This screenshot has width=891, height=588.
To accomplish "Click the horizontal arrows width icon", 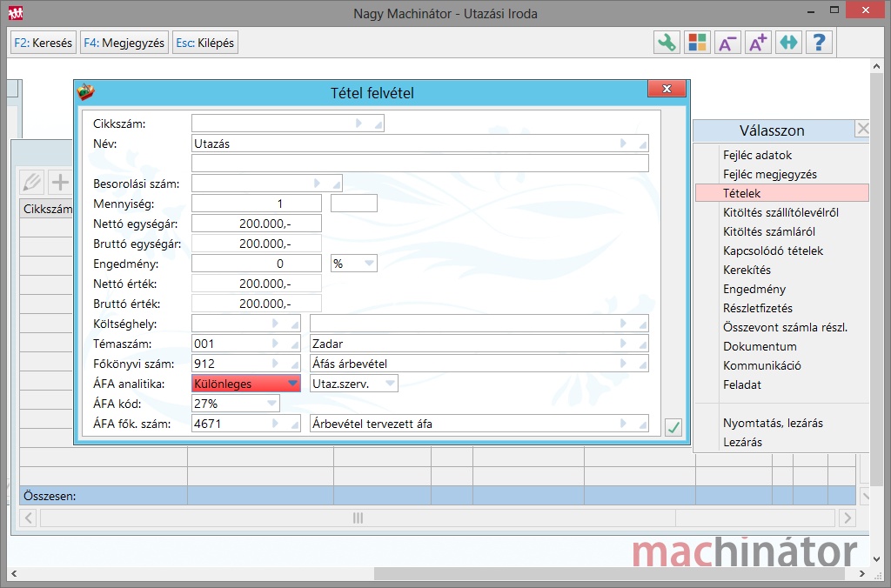I will click(x=788, y=43).
